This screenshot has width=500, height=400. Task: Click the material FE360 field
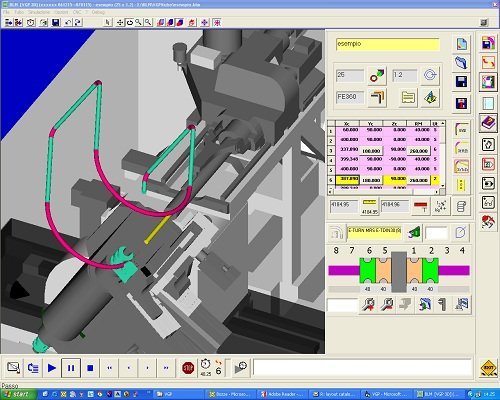pyautogui.click(x=350, y=97)
